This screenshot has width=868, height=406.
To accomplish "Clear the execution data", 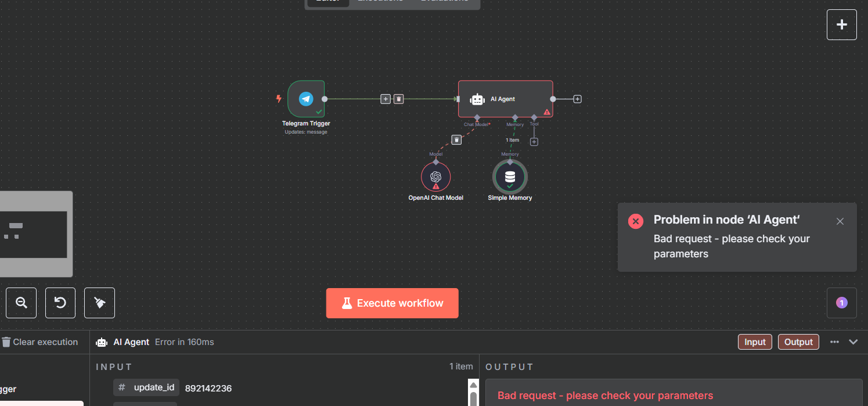I will [x=39, y=342].
